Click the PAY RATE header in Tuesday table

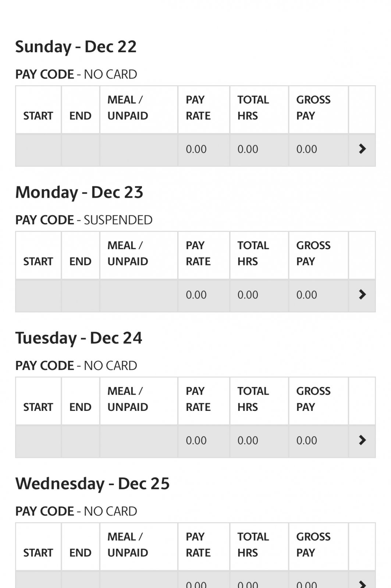click(x=198, y=399)
